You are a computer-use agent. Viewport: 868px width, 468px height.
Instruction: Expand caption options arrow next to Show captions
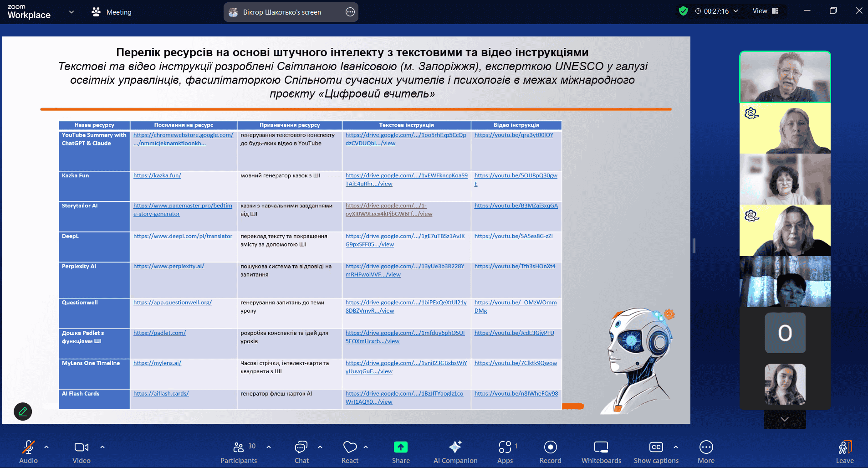[x=676, y=447]
